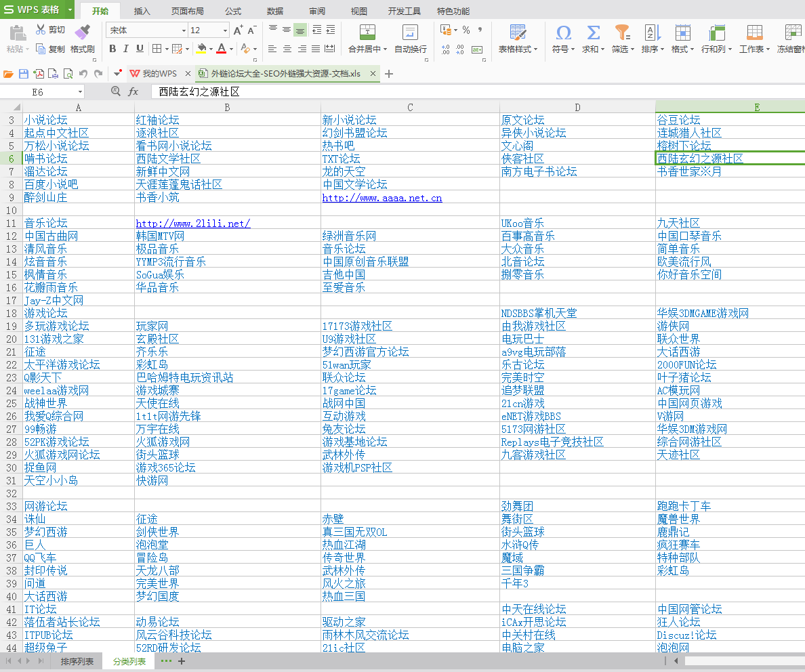Screen dimensions: 805x672
Task: Click the Paste clipboard icon
Action: click(x=18, y=33)
